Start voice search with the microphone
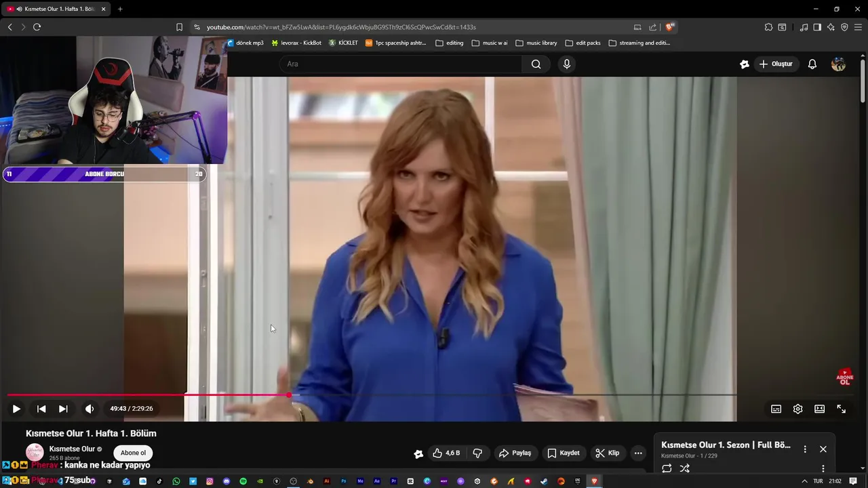The width and height of the screenshot is (868, 488). [567, 64]
